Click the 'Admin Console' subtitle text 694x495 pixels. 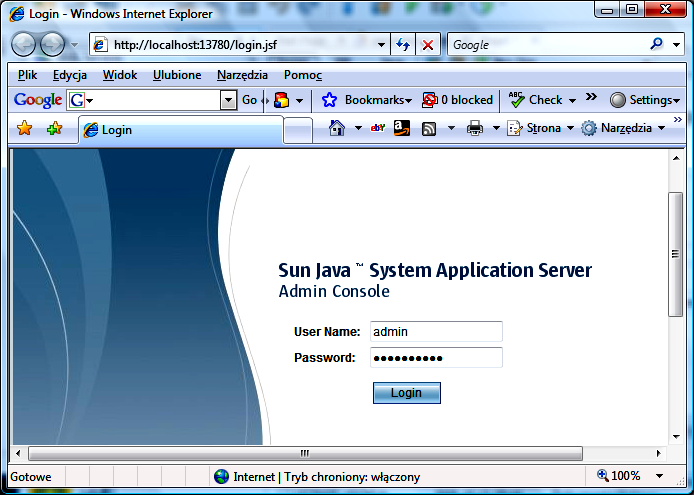(x=334, y=291)
